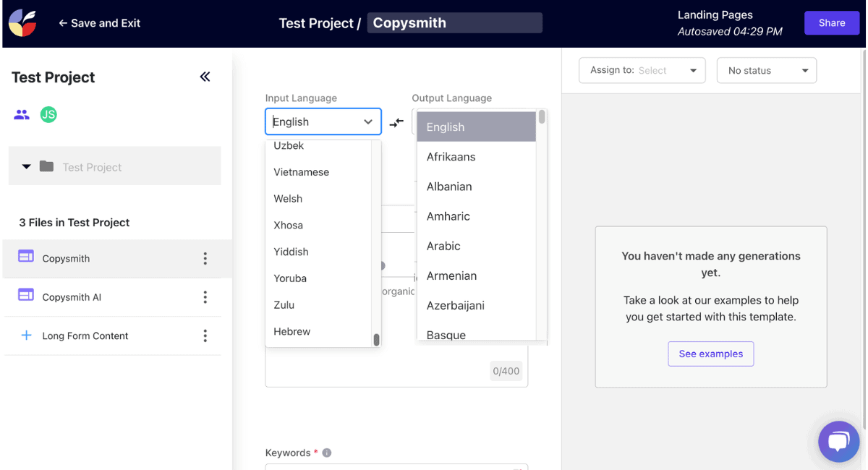868x470 pixels.
Task: Click the JS user avatar
Action: coord(48,114)
